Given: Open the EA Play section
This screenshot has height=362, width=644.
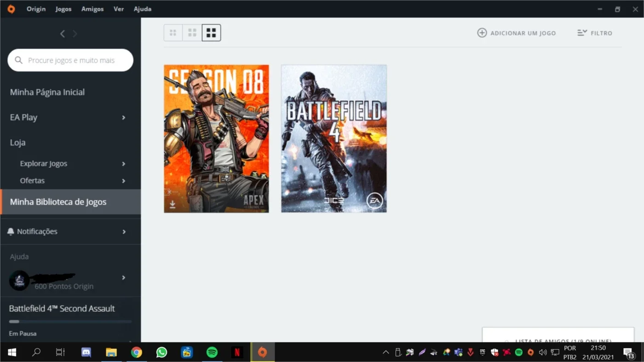Looking at the screenshot, I should click(x=23, y=117).
